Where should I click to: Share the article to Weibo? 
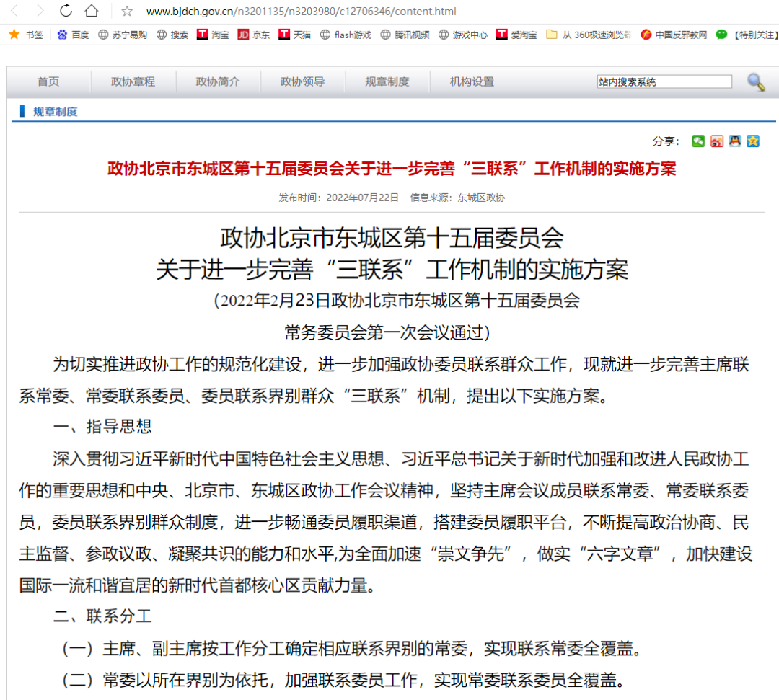coord(716,141)
